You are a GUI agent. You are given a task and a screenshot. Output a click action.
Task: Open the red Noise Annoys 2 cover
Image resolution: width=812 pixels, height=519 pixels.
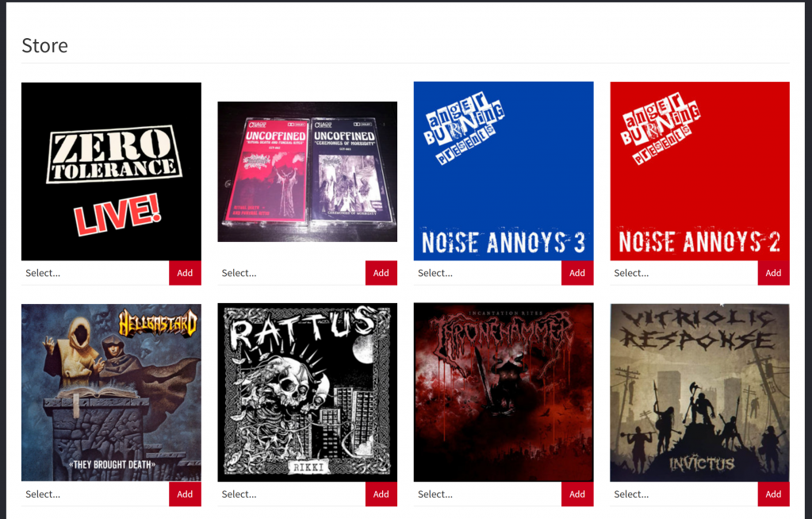[x=699, y=171]
